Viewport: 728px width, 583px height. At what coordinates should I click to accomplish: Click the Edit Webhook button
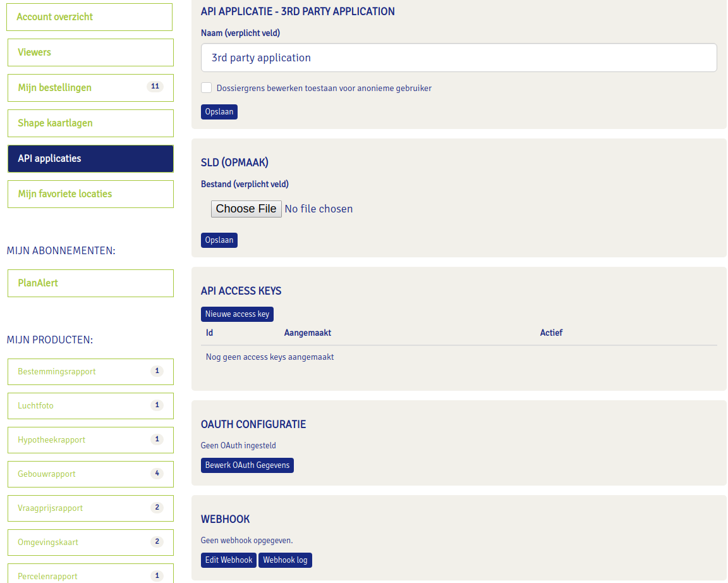coord(229,560)
